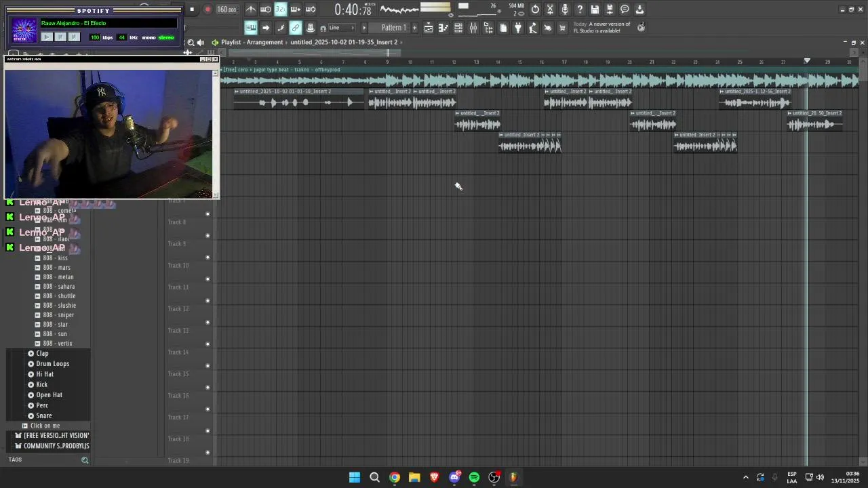Click next track button in Spotify widget
Screen dimensions: 868x488
(74, 37)
